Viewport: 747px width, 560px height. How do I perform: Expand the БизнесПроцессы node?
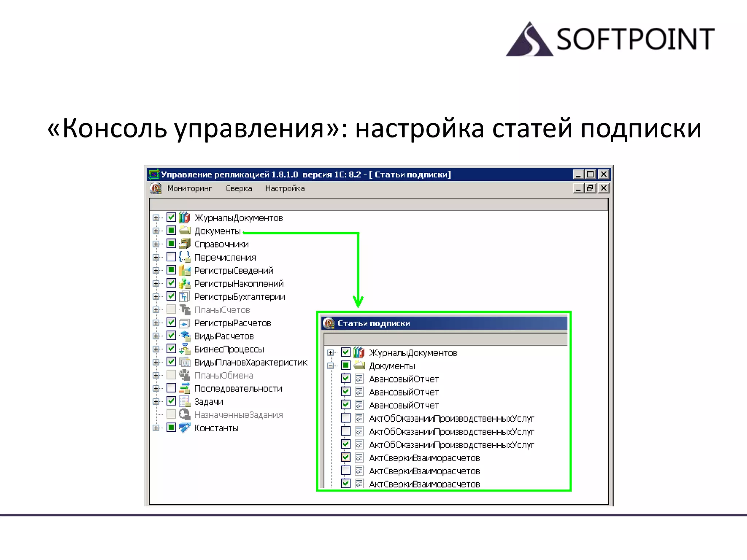click(156, 349)
